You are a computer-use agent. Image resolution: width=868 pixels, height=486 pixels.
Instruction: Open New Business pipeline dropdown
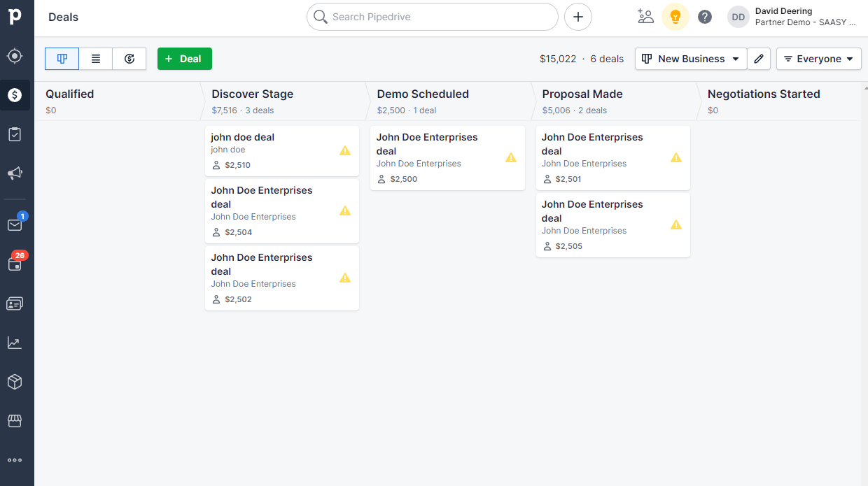click(x=691, y=59)
